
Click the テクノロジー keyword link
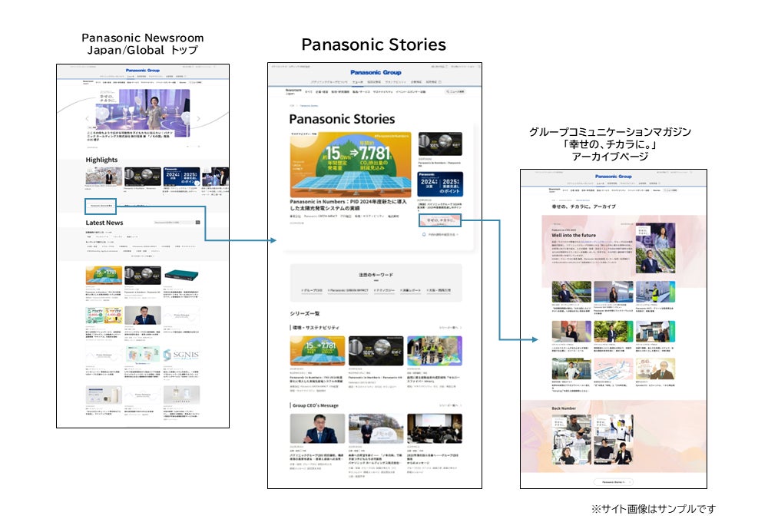pyautogui.click(x=385, y=290)
